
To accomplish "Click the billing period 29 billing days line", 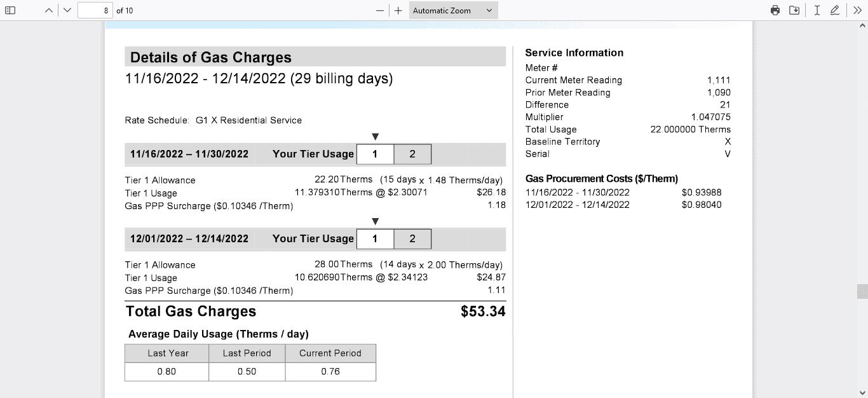I will point(259,79).
